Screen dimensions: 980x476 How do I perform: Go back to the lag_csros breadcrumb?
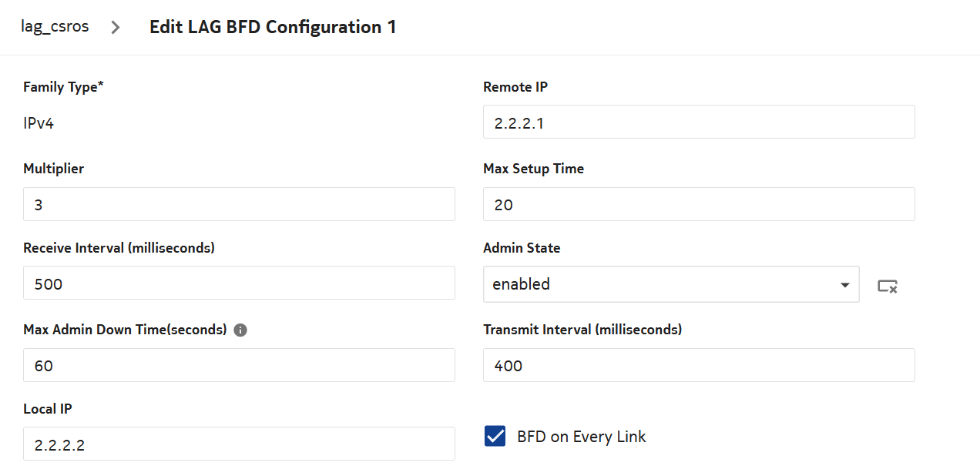tap(55, 27)
